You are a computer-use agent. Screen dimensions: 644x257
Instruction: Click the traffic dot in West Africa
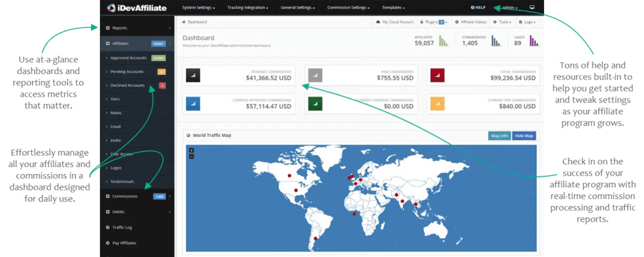click(x=354, y=213)
